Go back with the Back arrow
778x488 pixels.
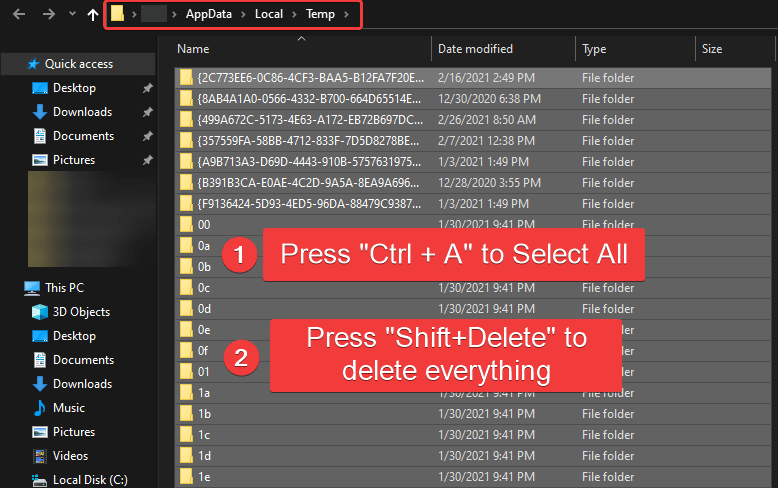click(19, 14)
